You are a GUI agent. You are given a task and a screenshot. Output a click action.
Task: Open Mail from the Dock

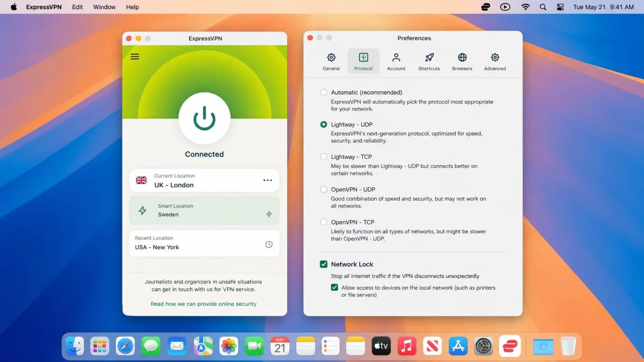[x=177, y=346]
